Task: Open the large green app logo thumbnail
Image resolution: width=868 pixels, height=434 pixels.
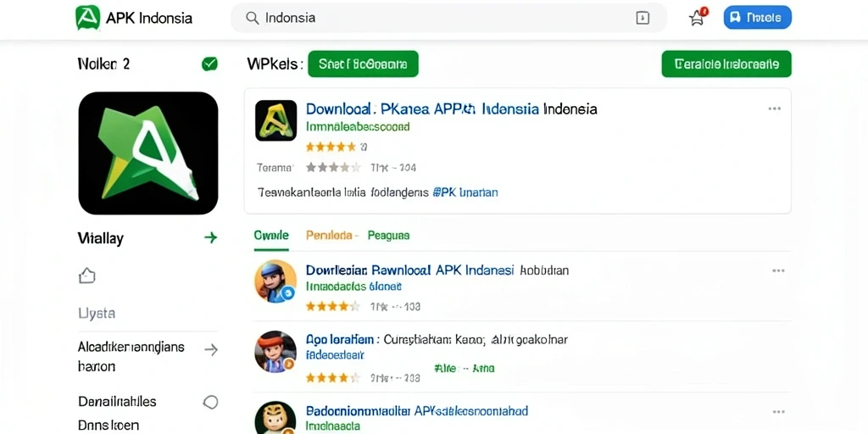Action: click(x=148, y=153)
